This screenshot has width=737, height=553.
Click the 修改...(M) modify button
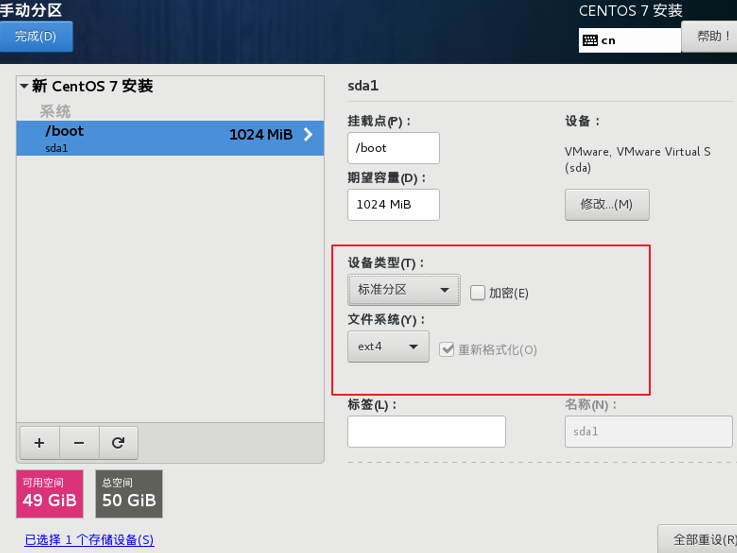(x=607, y=205)
